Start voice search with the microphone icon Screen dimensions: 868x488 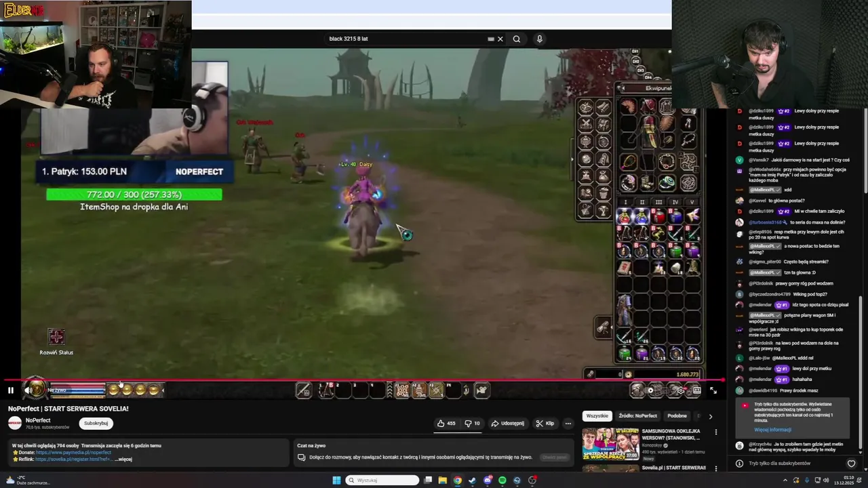click(540, 39)
